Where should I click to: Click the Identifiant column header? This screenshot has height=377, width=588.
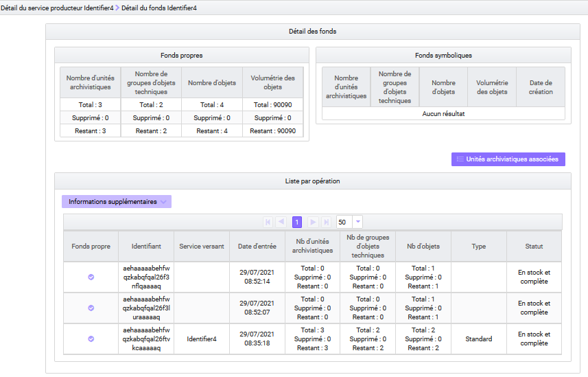pyautogui.click(x=146, y=246)
